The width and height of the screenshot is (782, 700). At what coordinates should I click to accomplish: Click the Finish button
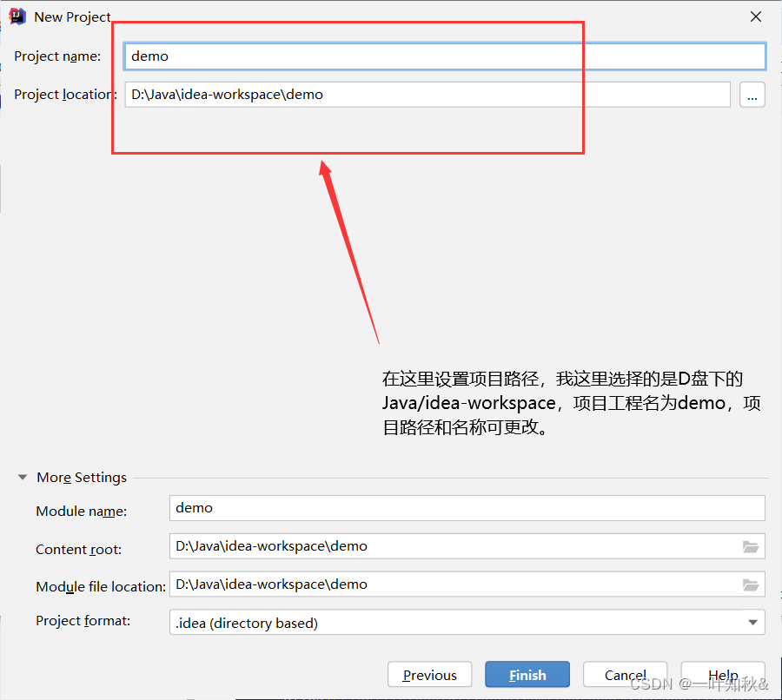[x=527, y=675]
